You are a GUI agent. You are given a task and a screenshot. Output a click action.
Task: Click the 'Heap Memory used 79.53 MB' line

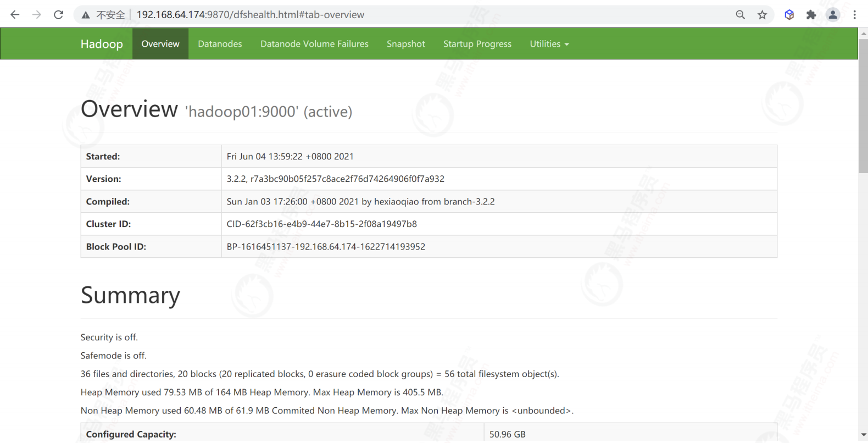pos(262,392)
